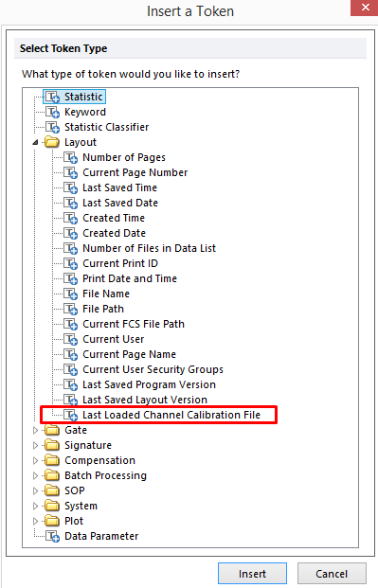Click the Gate folder icon
This screenshot has width=378, height=588.
[x=52, y=430]
